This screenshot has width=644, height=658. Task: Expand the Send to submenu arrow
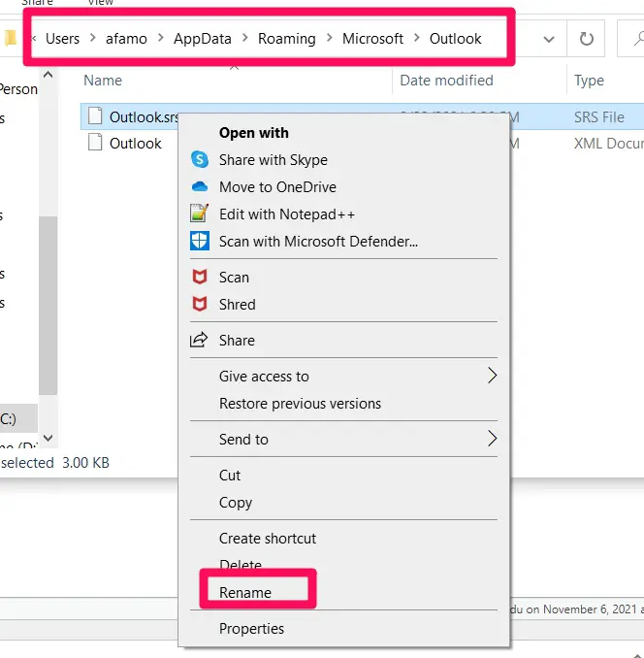pos(493,439)
